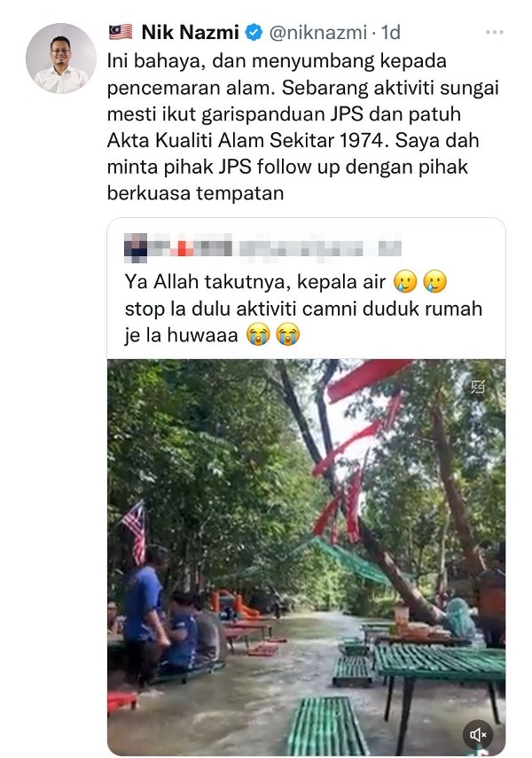Click the second tearful face emoji
The image size is (532, 758).
pyautogui.click(x=435, y=281)
